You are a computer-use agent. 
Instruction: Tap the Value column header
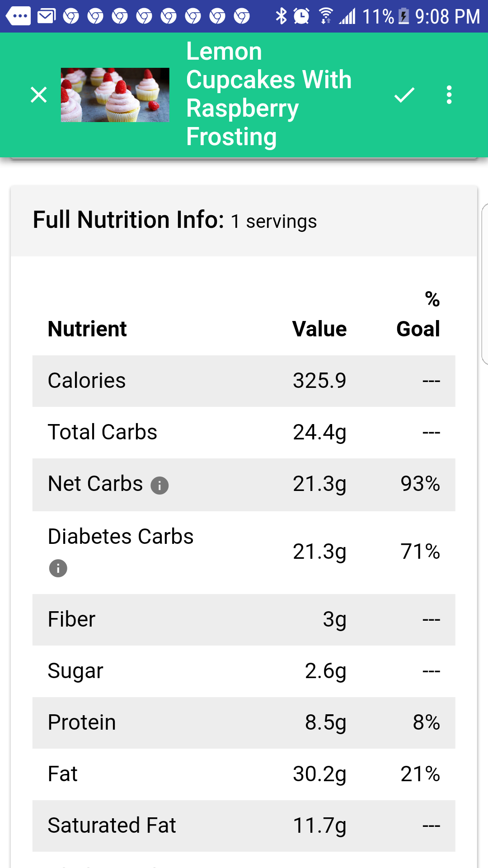click(319, 329)
